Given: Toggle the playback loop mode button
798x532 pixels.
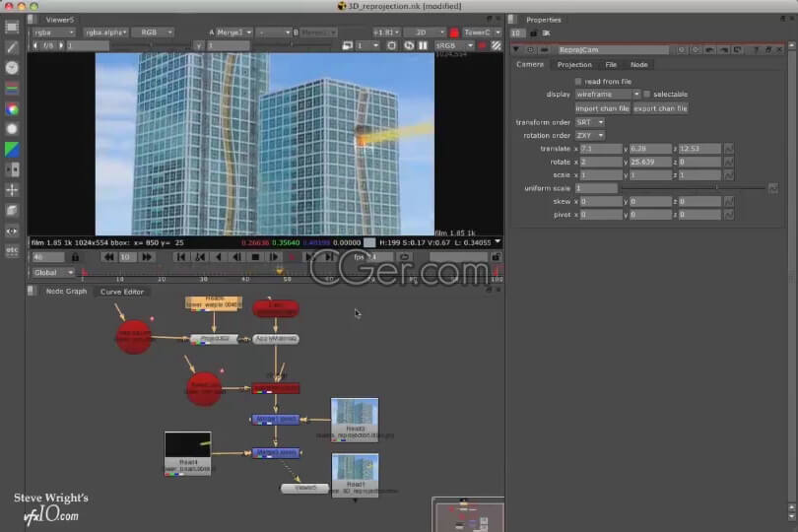Looking at the screenshot, I should [404, 257].
